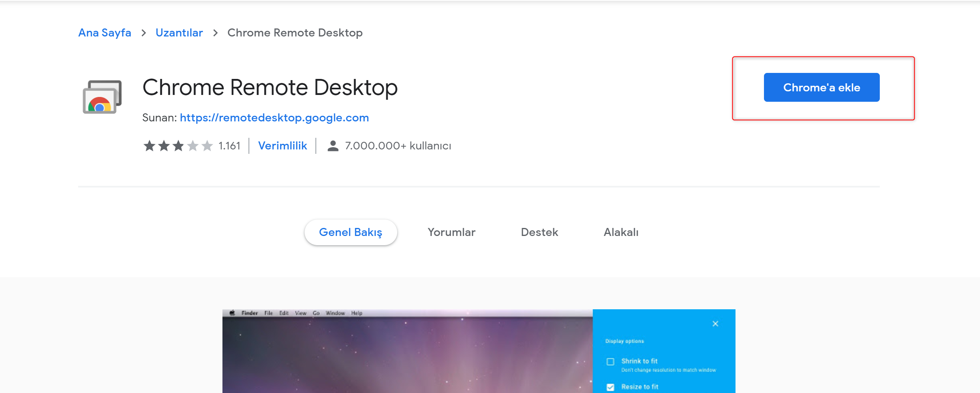Toggle the Resize to fit checkbox

pyautogui.click(x=610, y=387)
